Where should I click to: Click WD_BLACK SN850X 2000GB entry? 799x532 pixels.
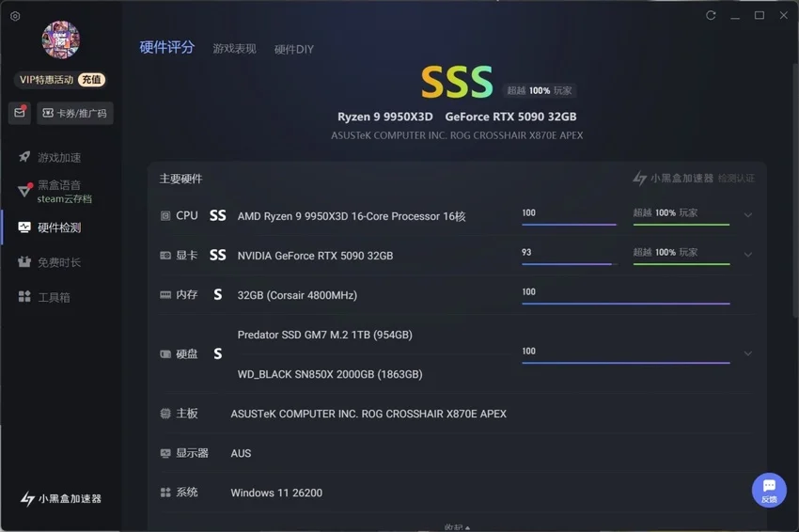point(330,374)
